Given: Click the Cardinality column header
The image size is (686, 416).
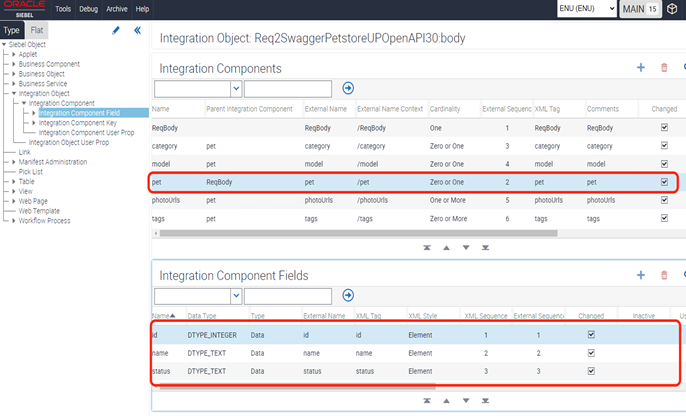Looking at the screenshot, I should (x=445, y=109).
